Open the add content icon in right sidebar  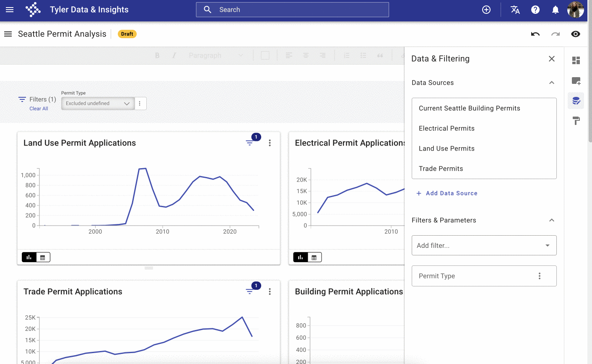point(576,81)
